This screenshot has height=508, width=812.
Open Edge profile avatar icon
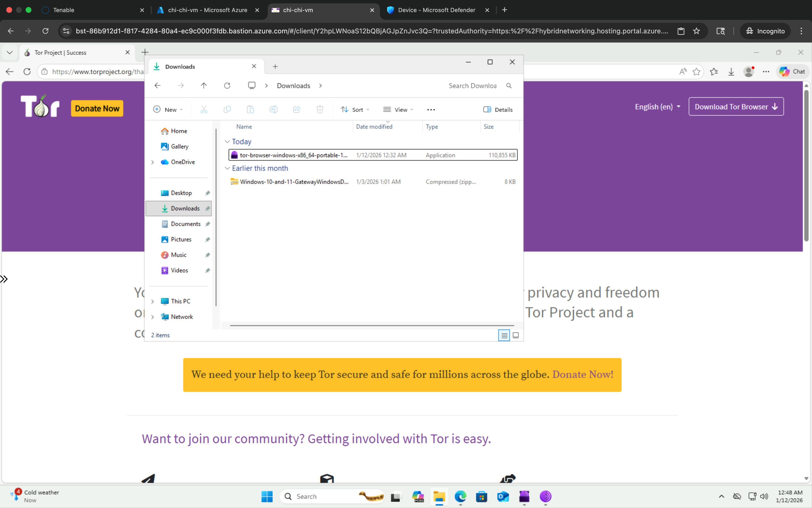coord(749,72)
